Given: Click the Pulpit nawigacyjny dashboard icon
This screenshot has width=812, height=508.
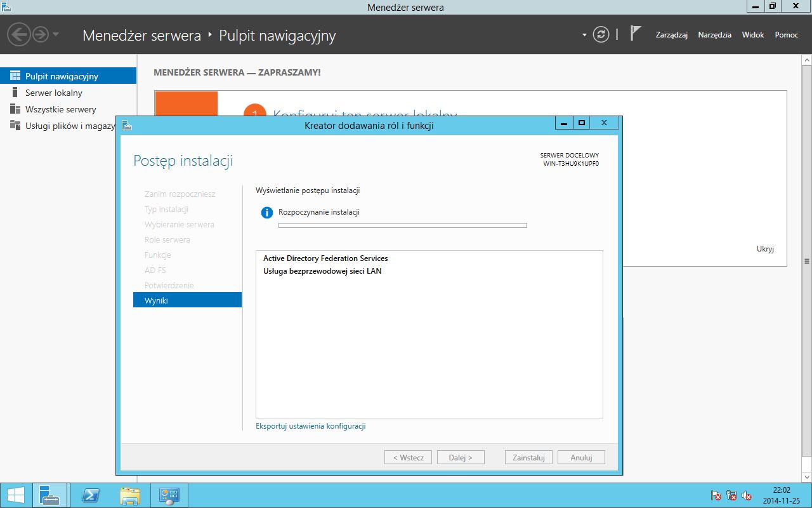Looking at the screenshot, I should [15, 76].
